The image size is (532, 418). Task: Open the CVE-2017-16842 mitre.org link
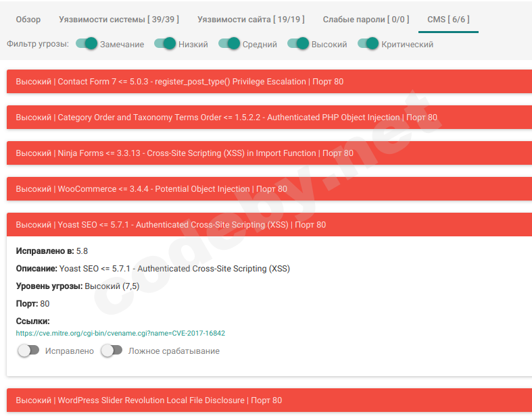pos(120,333)
